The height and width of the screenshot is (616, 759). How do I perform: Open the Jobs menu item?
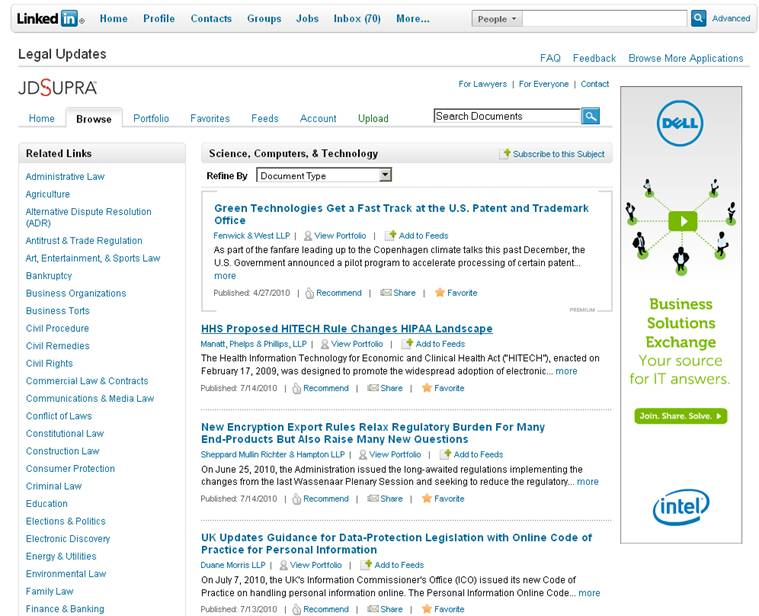pyautogui.click(x=307, y=18)
